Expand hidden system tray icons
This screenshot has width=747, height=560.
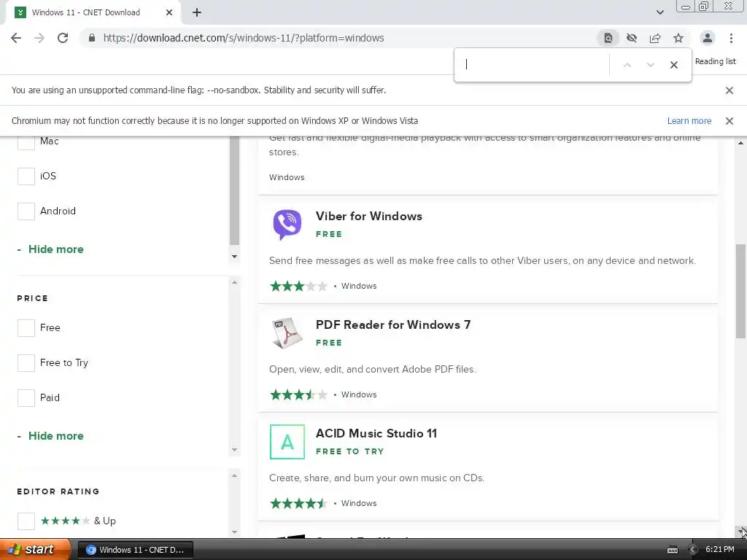[692, 550]
